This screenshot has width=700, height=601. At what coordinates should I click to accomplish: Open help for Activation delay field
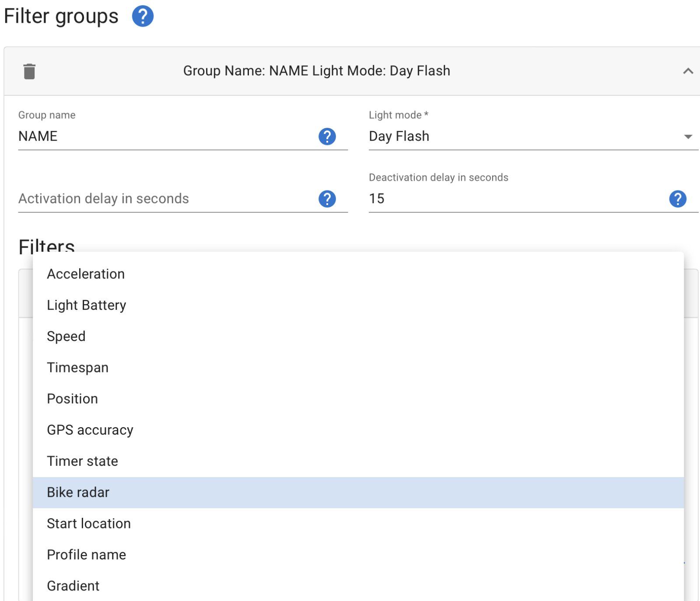click(327, 199)
